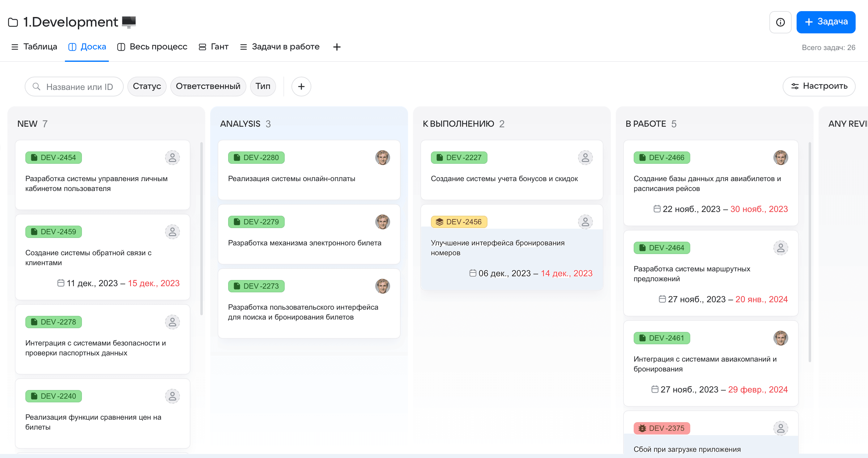Open task badge DEV-2280
This screenshot has height=458, width=868.
pos(257,158)
